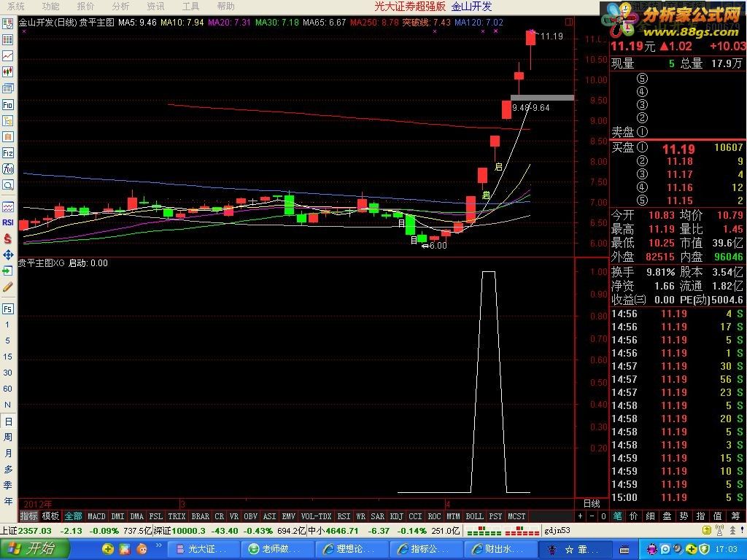This screenshot has height=560, width=747.
Task: Open the f(x) formula manager icon
Action: click(x=8, y=169)
